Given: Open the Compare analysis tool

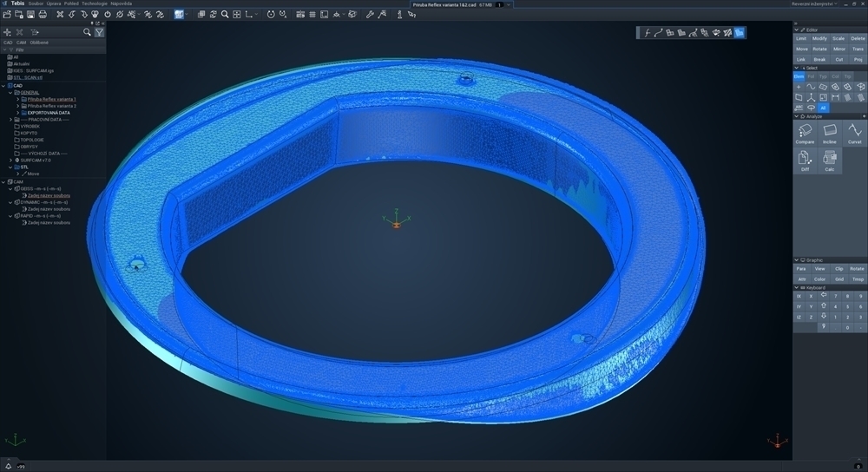Looking at the screenshot, I should 805,134.
